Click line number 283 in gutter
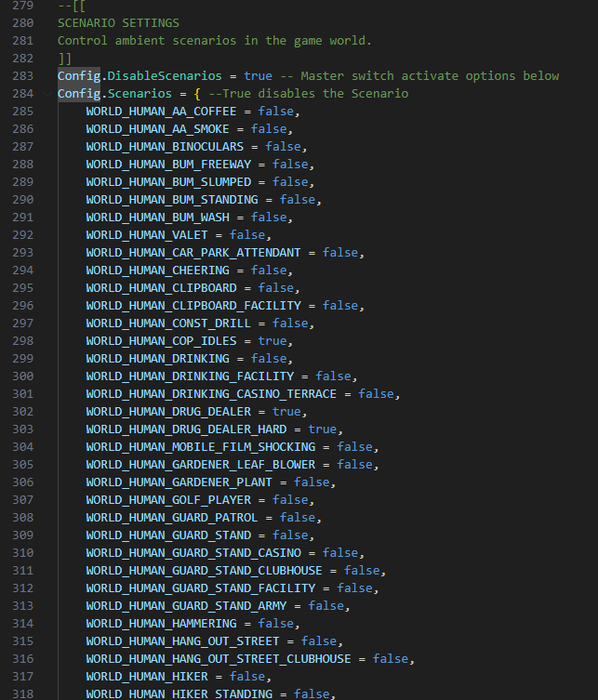 22,76
